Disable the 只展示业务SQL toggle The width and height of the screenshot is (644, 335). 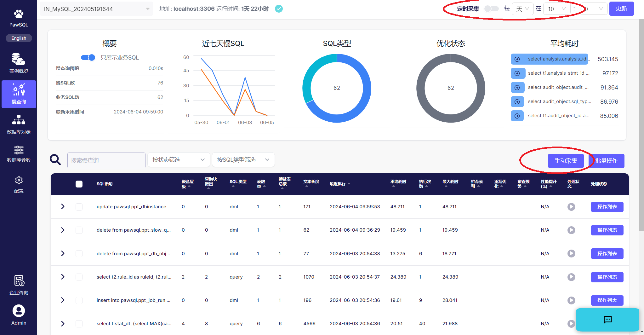coord(88,57)
